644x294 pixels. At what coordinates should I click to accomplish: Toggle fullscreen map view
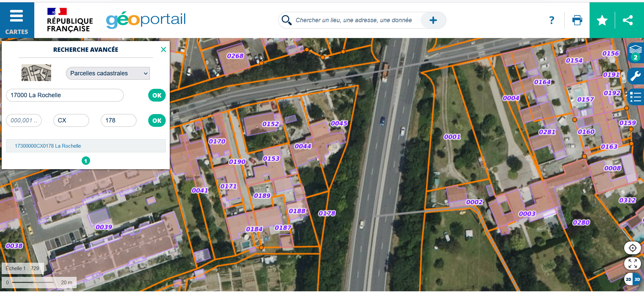tap(633, 264)
